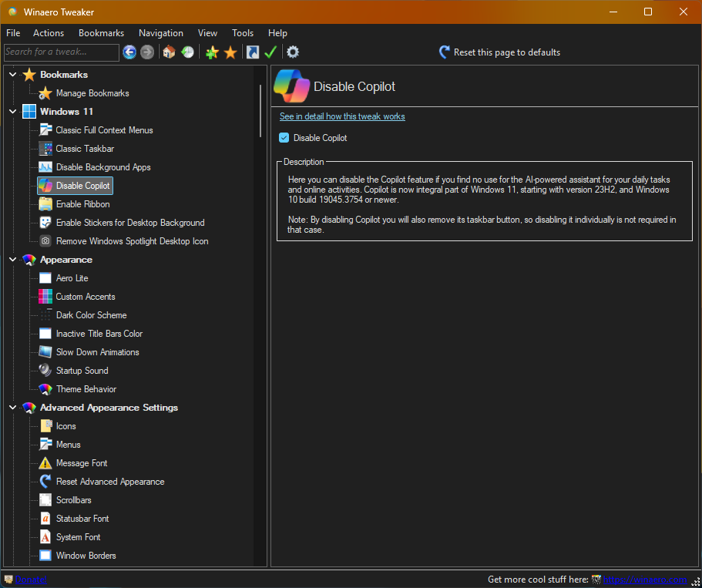Click the Scrollbars tree icon
Image resolution: width=702 pixels, height=588 pixels.
point(45,500)
